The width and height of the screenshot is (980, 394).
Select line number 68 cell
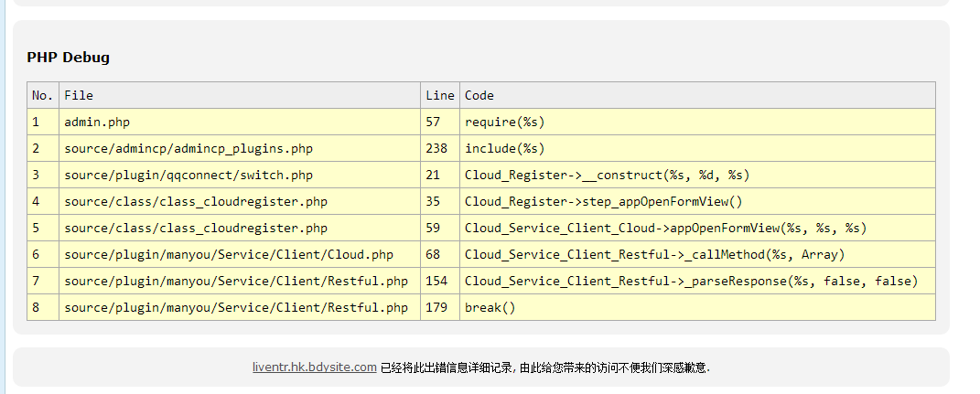point(440,254)
